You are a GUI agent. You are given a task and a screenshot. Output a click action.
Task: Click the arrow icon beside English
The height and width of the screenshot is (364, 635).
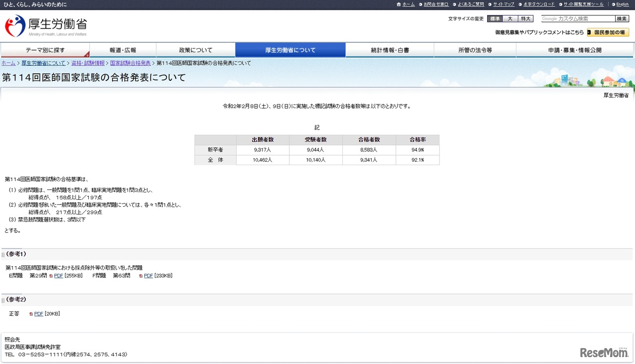pos(614,4)
